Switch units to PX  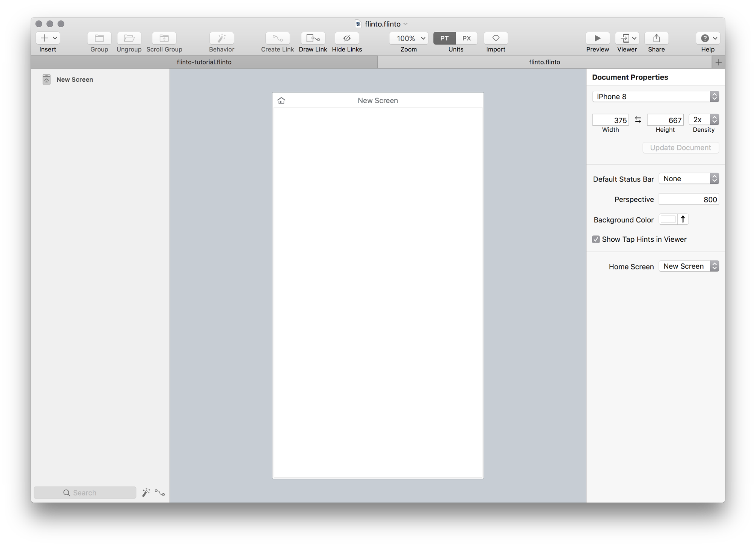tap(467, 37)
